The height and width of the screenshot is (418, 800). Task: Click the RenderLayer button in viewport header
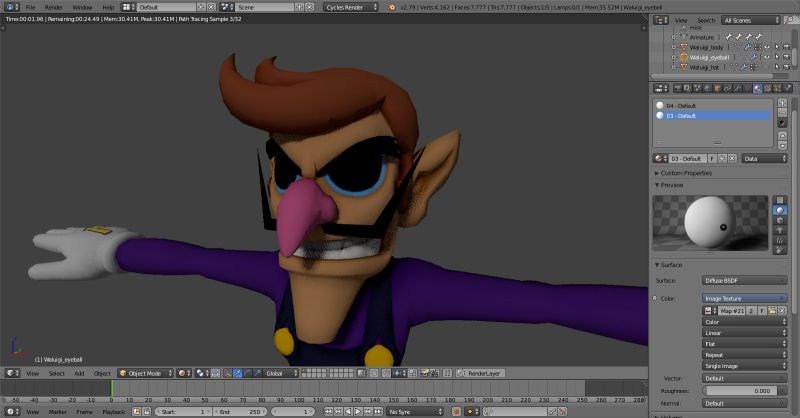coord(480,374)
